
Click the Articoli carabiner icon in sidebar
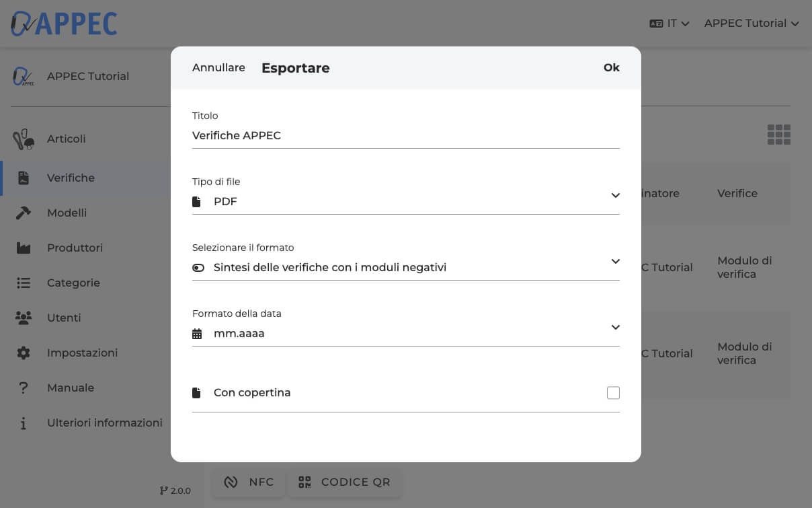pos(24,139)
